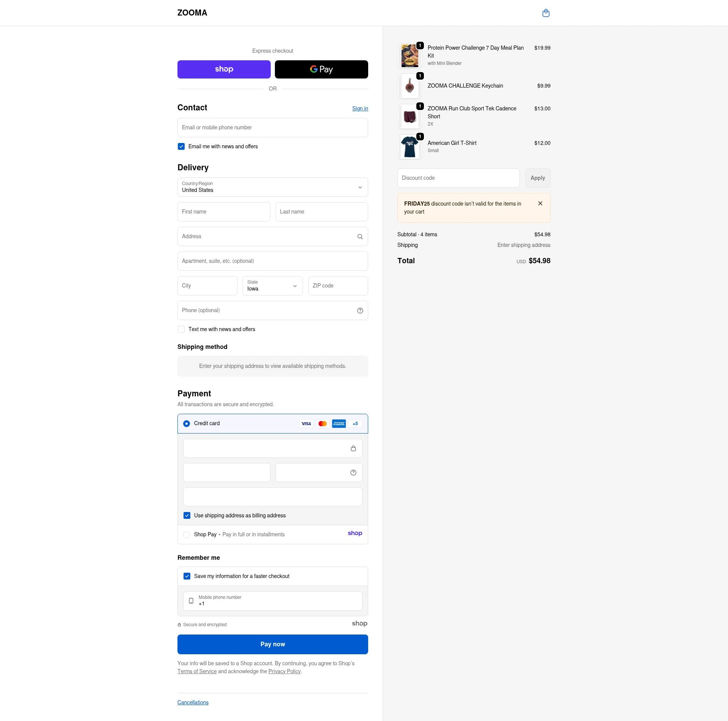
Task: Click the blue Pay now button
Action: pyautogui.click(x=273, y=644)
